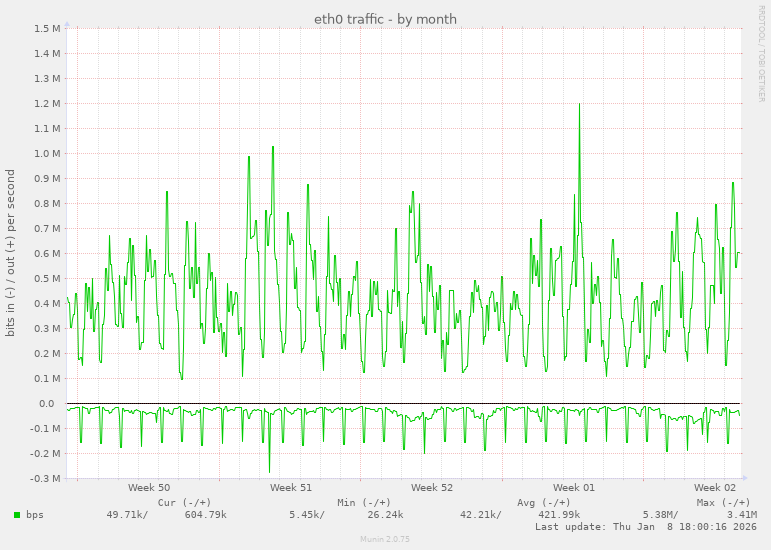Click the 'Week 01' x-axis label
The height and width of the screenshot is (550, 771).
tap(573, 488)
